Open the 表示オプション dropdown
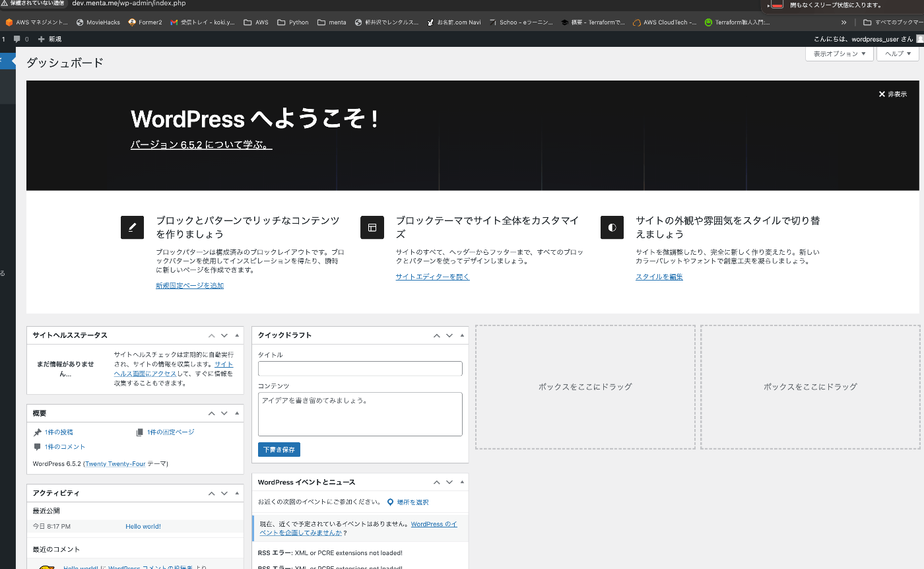924x569 pixels. coord(840,53)
